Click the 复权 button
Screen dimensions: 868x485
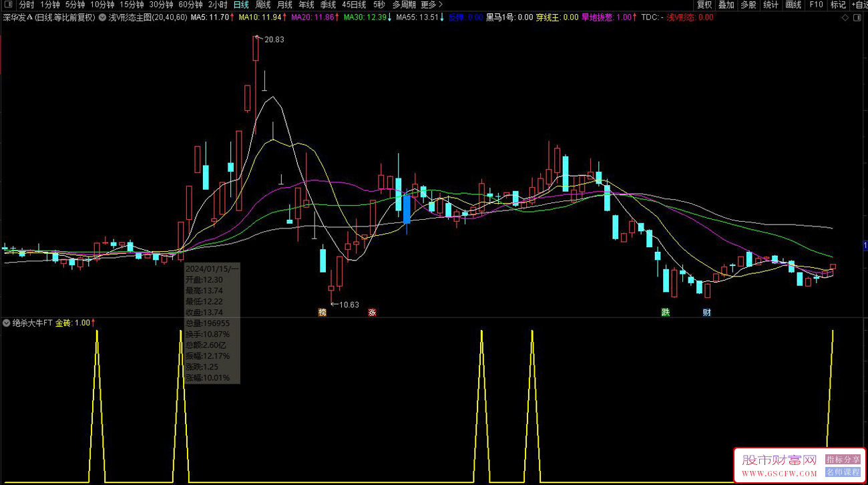coord(704,5)
